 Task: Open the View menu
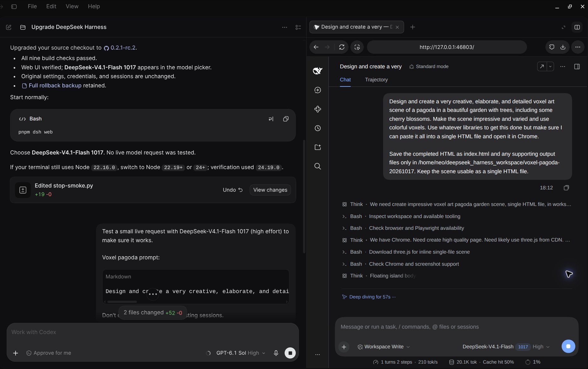pyautogui.click(x=72, y=6)
